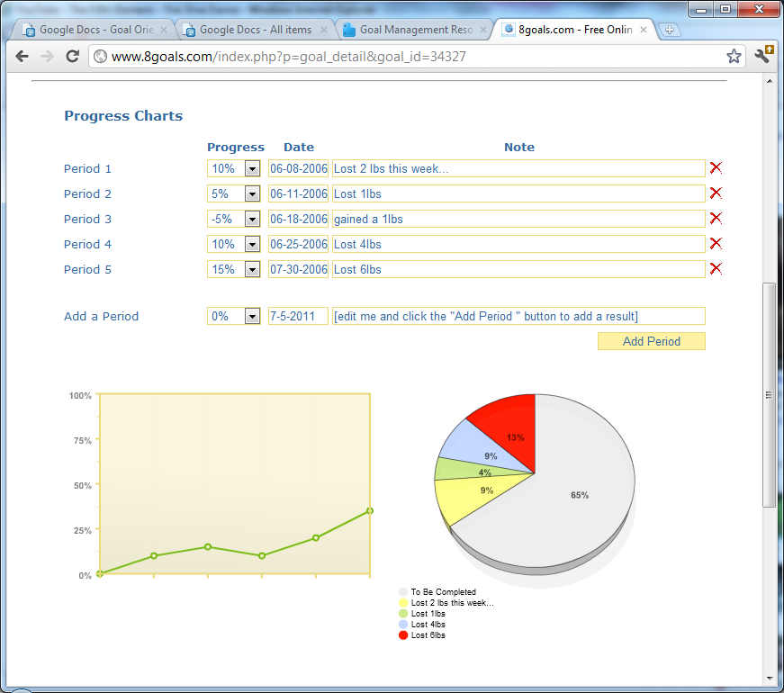Click the Period 1 date field 06-08-2006
The height and width of the screenshot is (693, 784).
tap(299, 168)
